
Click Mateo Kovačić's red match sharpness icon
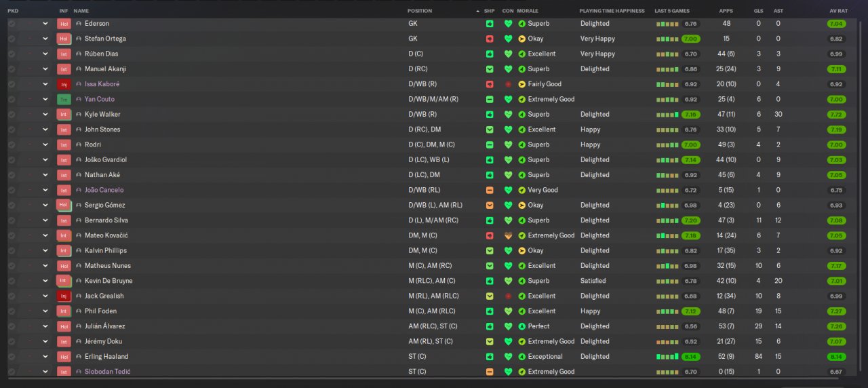(490, 235)
